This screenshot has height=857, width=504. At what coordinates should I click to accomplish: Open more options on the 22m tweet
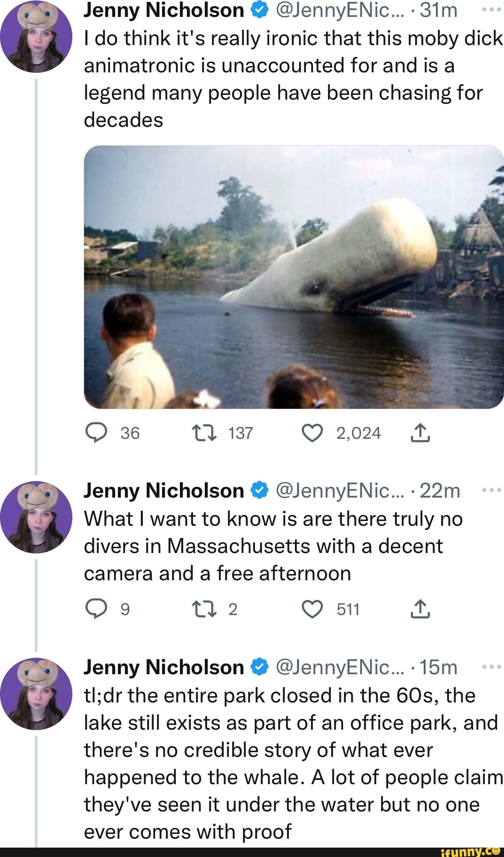tap(491, 491)
